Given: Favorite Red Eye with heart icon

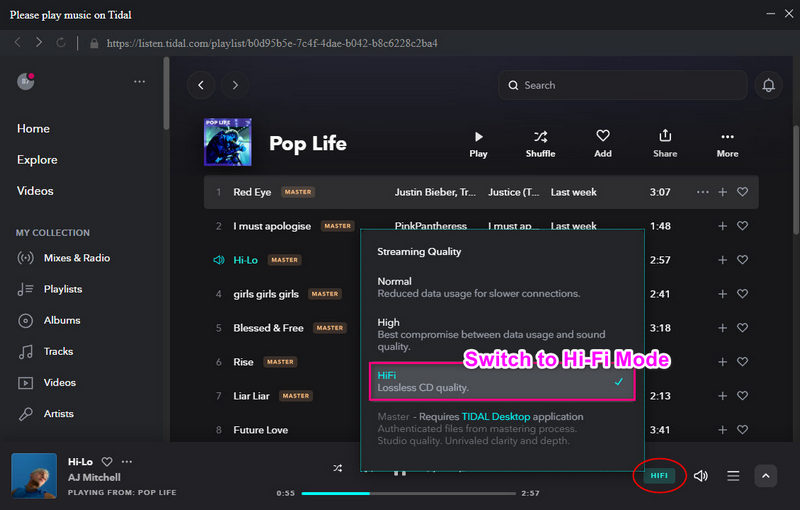Looking at the screenshot, I should [742, 192].
